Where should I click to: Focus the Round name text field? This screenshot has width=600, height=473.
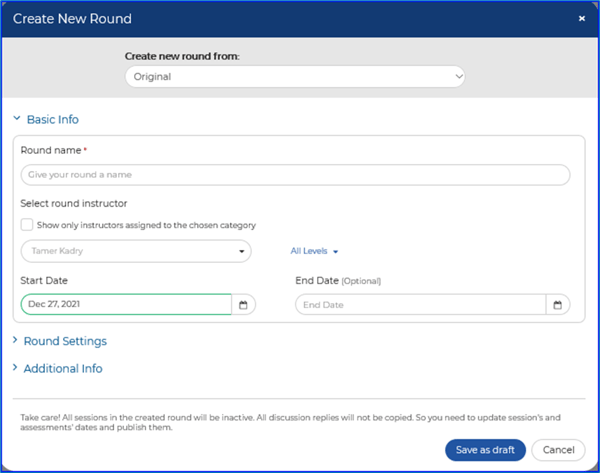(x=295, y=175)
